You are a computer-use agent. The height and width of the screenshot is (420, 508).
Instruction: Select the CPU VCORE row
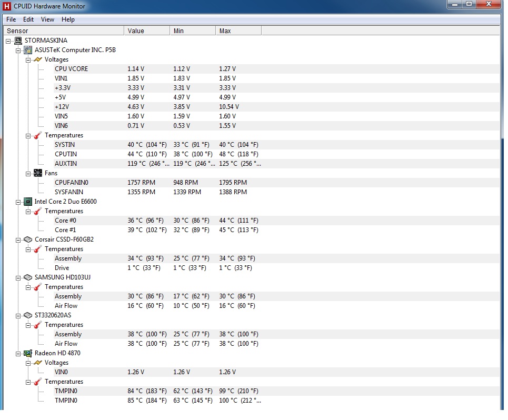pos(277,69)
